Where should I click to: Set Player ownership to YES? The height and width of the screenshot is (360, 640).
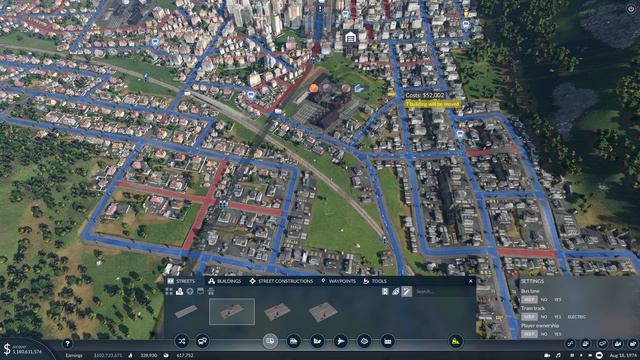pos(558,334)
